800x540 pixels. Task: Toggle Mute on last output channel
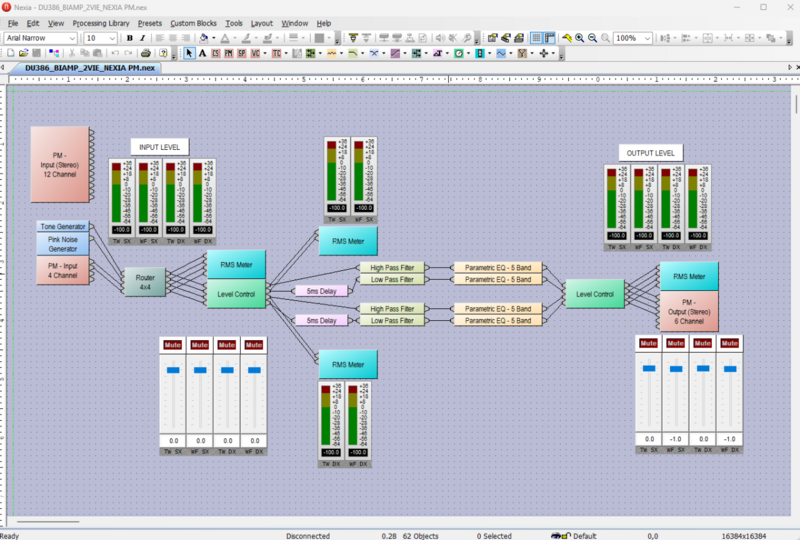[x=730, y=345]
